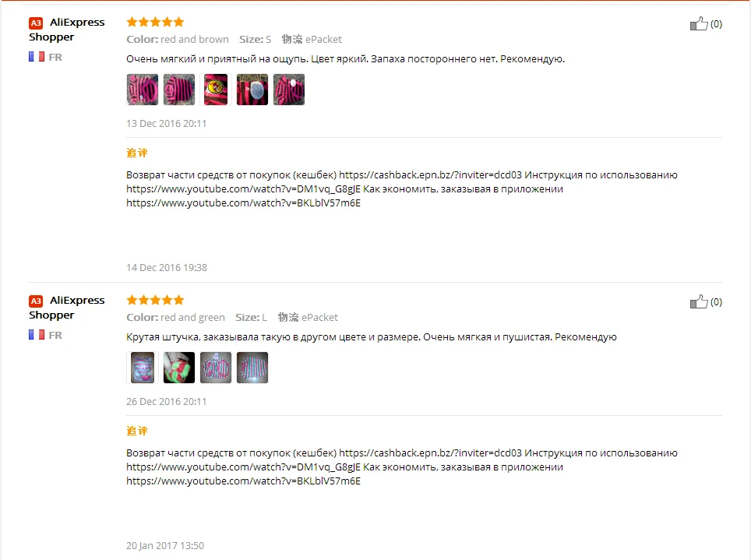Open second photo in red and brown review
The image size is (751, 560).
click(179, 90)
